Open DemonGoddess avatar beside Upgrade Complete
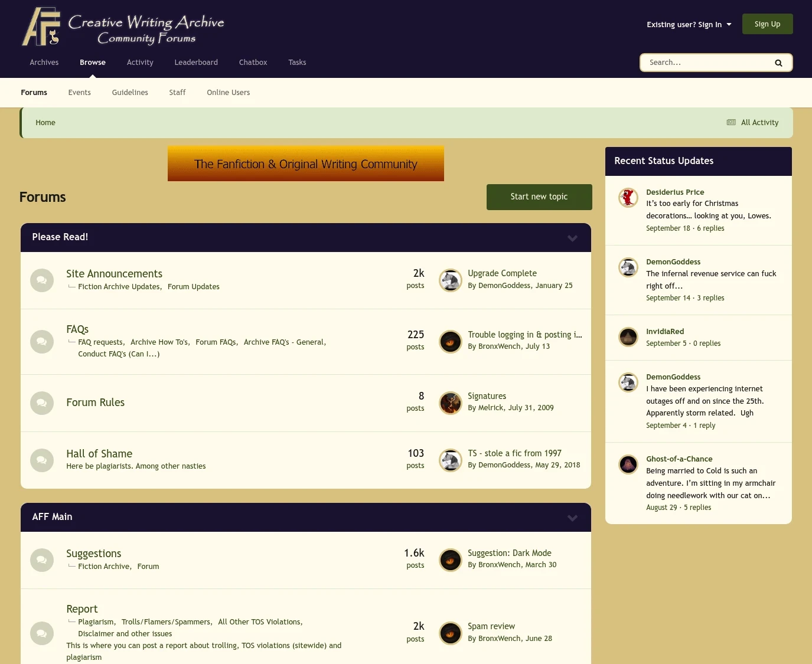812x664 pixels. point(451,280)
